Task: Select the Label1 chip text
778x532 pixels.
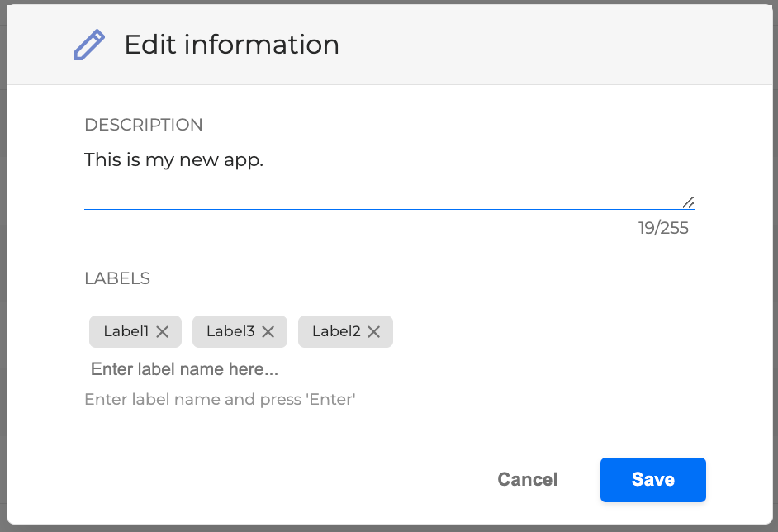Action: (x=126, y=331)
